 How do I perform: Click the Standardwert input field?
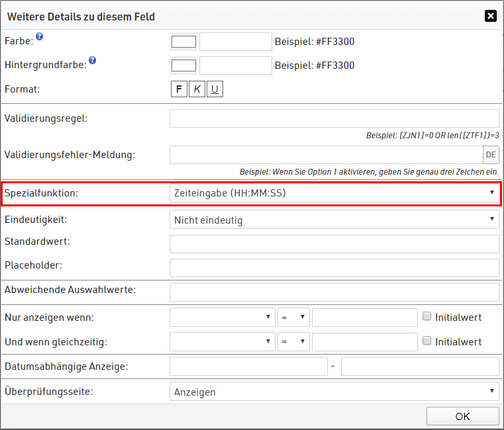334,243
